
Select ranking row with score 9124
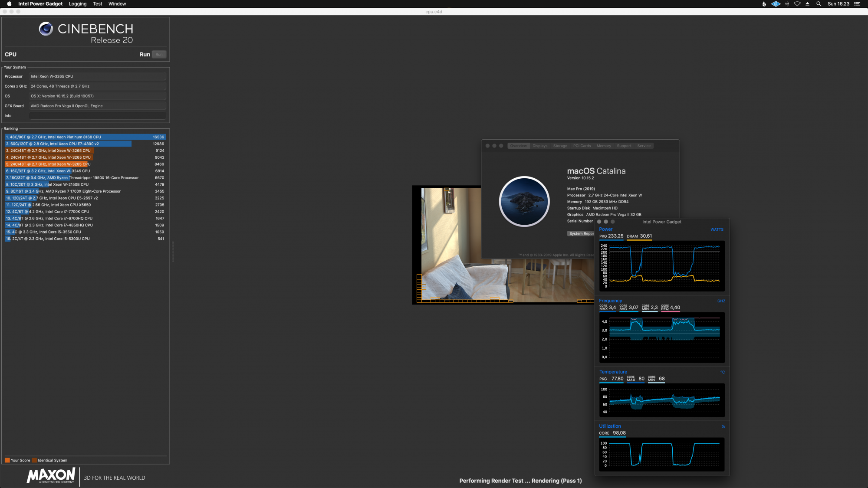[85, 151]
